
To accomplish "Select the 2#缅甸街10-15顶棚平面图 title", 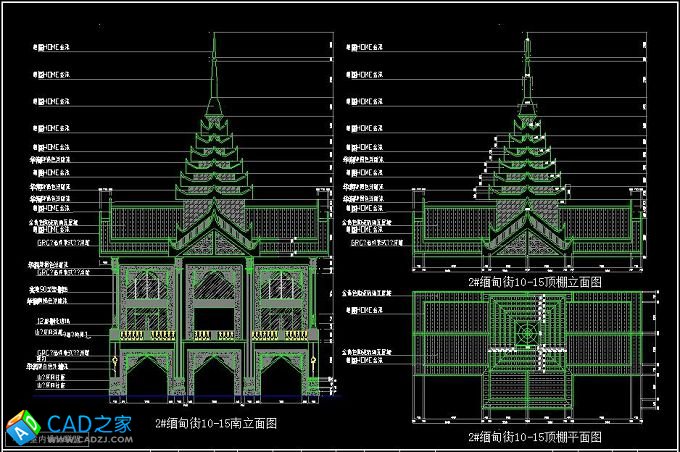I will click(x=535, y=437).
